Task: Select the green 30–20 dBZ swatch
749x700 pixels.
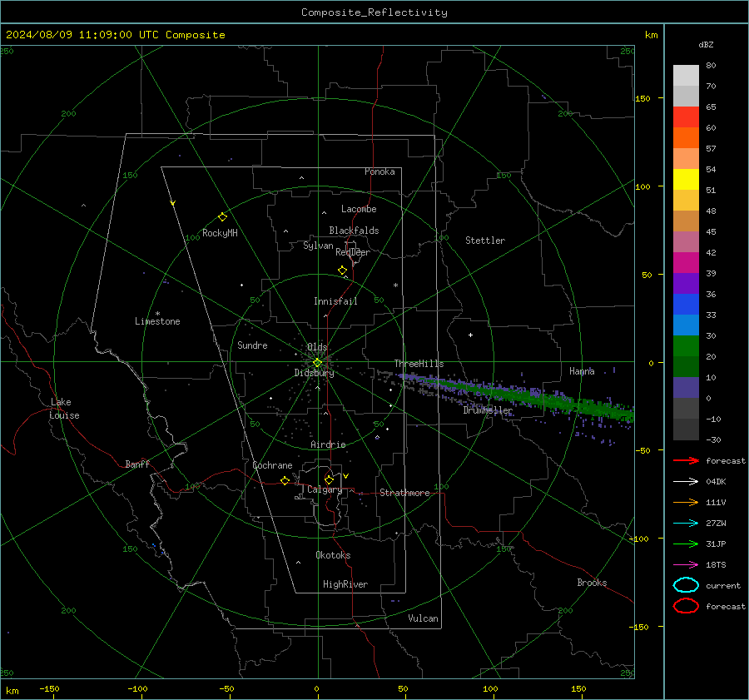Action: 686,345
